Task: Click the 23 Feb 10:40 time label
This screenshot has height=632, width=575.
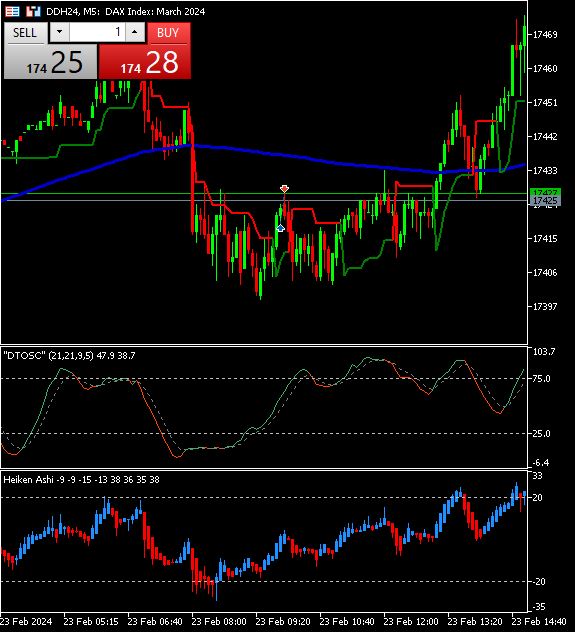Action: click(347, 622)
